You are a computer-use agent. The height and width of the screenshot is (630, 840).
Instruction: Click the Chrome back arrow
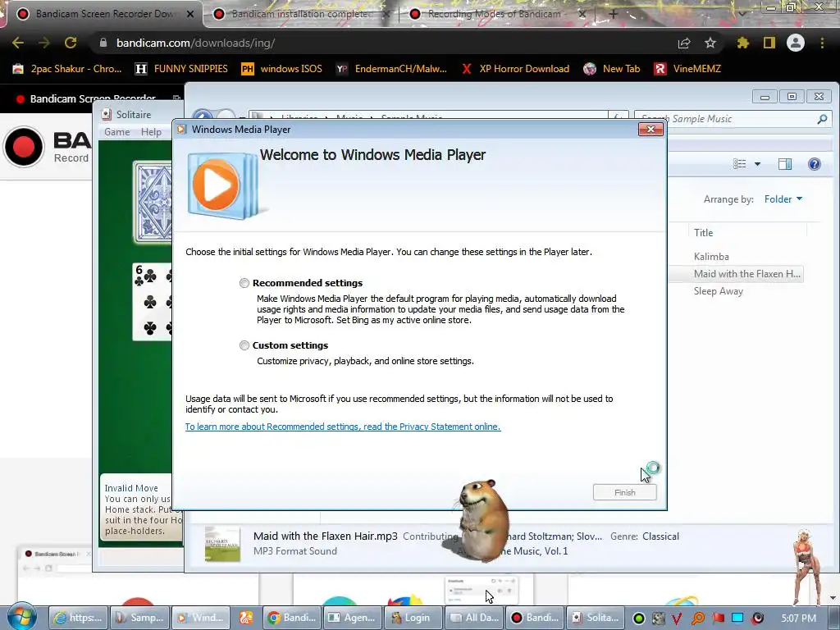pos(18,43)
